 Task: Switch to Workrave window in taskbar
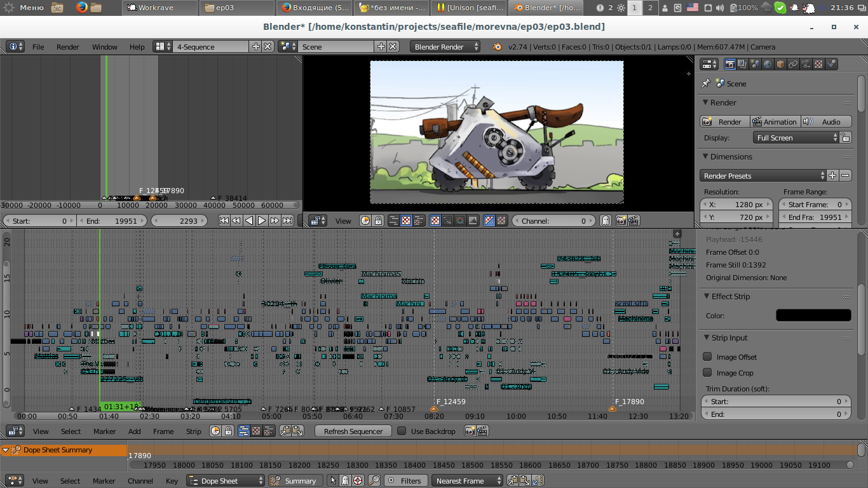pos(159,8)
